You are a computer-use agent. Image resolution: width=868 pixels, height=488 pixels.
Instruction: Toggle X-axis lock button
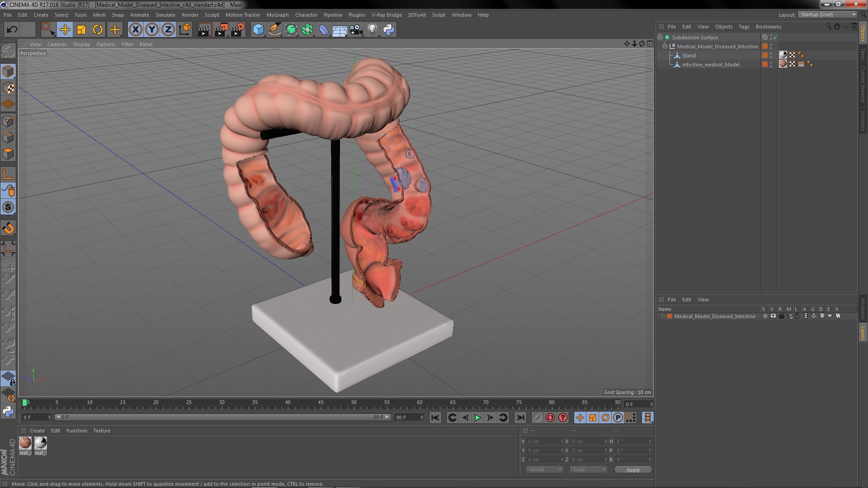click(x=135, y=30)
